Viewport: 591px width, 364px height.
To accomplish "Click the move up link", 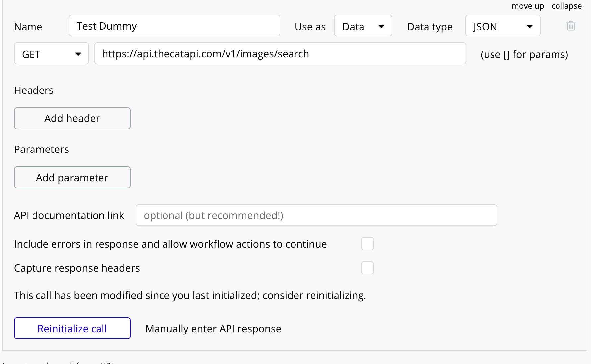I will coord(528,6).
